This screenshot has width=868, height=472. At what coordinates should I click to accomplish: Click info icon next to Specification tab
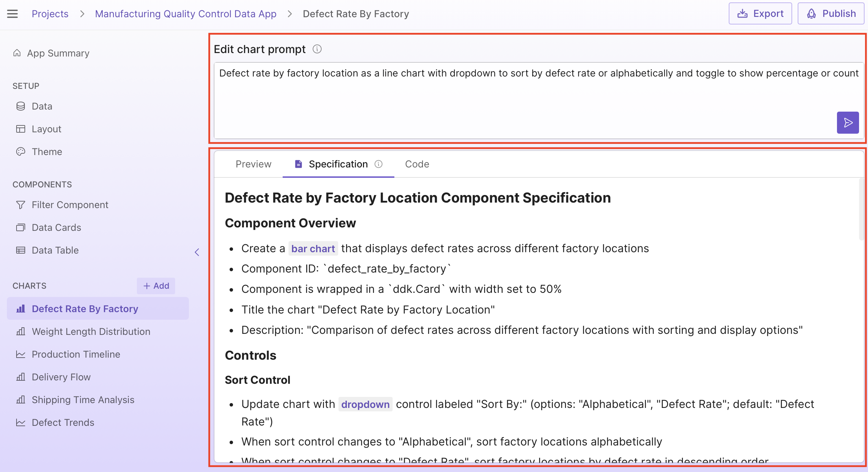[x=379, y=164]
